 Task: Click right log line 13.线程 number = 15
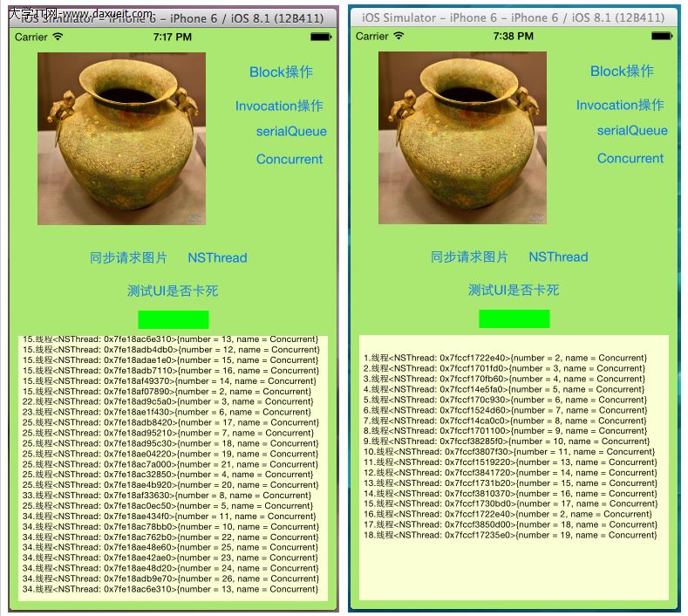pyautogui.click(x=510, y=483)
